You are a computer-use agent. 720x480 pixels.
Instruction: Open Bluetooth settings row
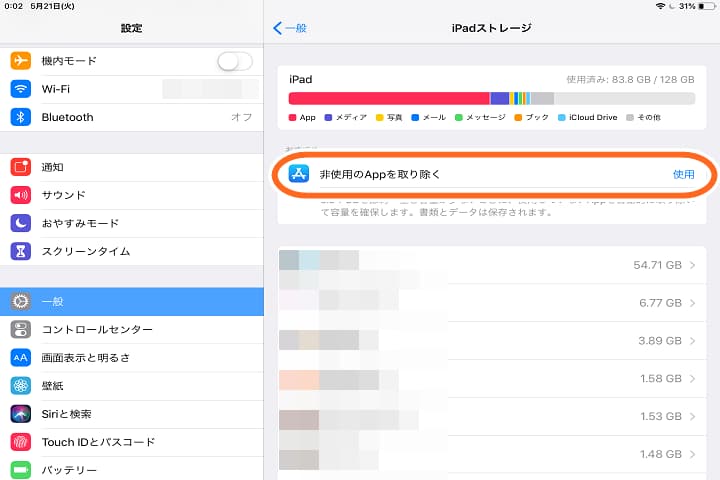click(132, 117)
